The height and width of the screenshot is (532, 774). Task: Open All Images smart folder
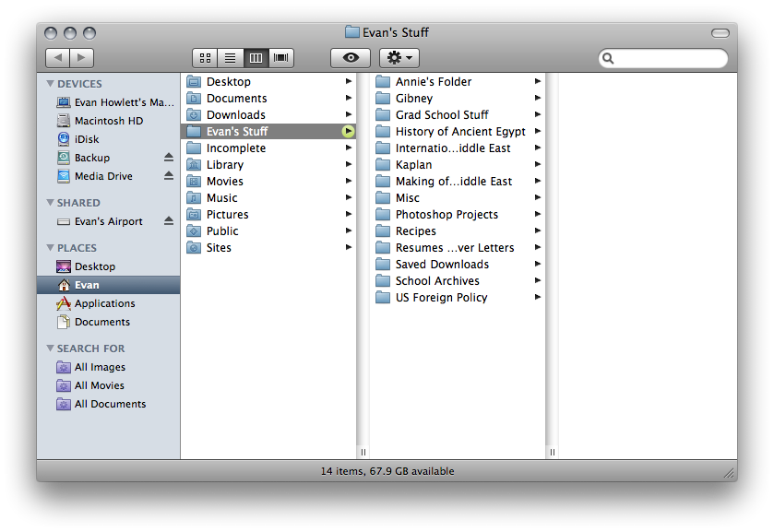tap(64, 367)
